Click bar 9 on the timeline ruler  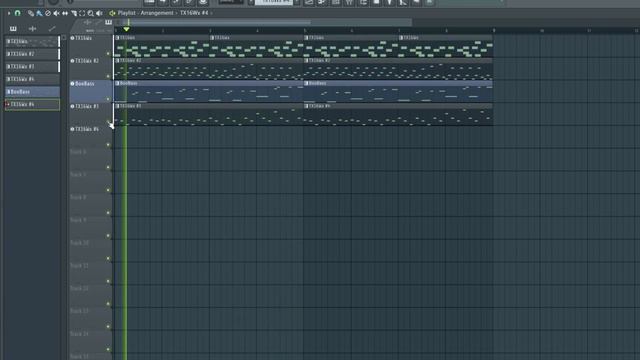click(x=494, y=31)
